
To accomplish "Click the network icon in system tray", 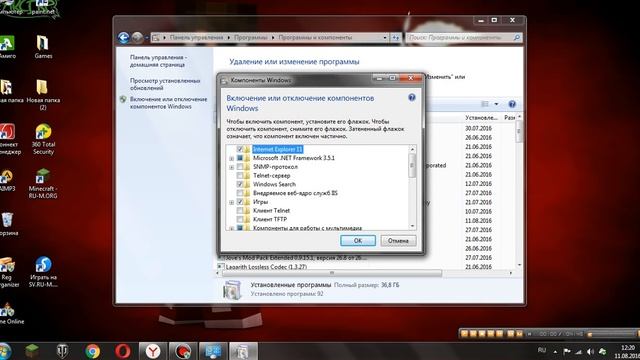I will 578,351.
